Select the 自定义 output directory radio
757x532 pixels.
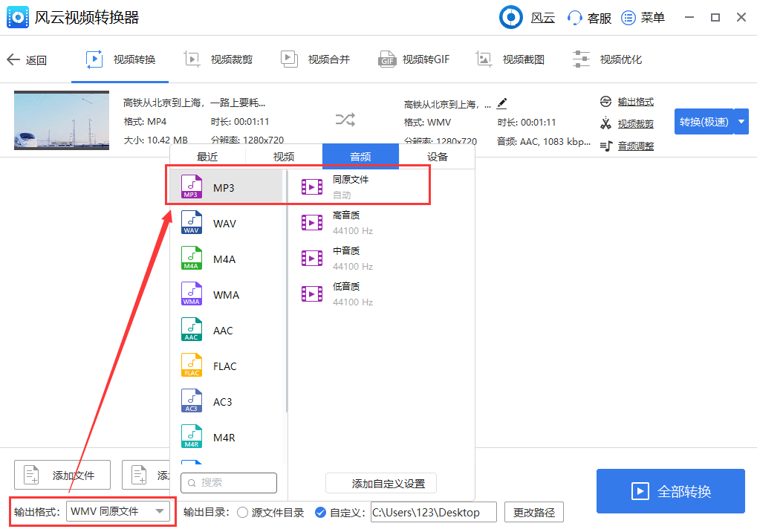coord(319,512)
